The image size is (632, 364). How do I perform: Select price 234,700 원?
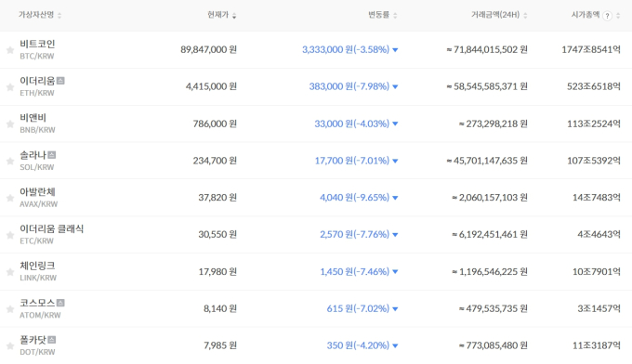tap(215, 161)
